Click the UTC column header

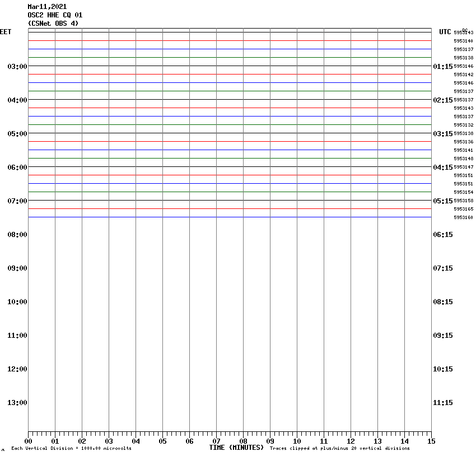(445, 32)
